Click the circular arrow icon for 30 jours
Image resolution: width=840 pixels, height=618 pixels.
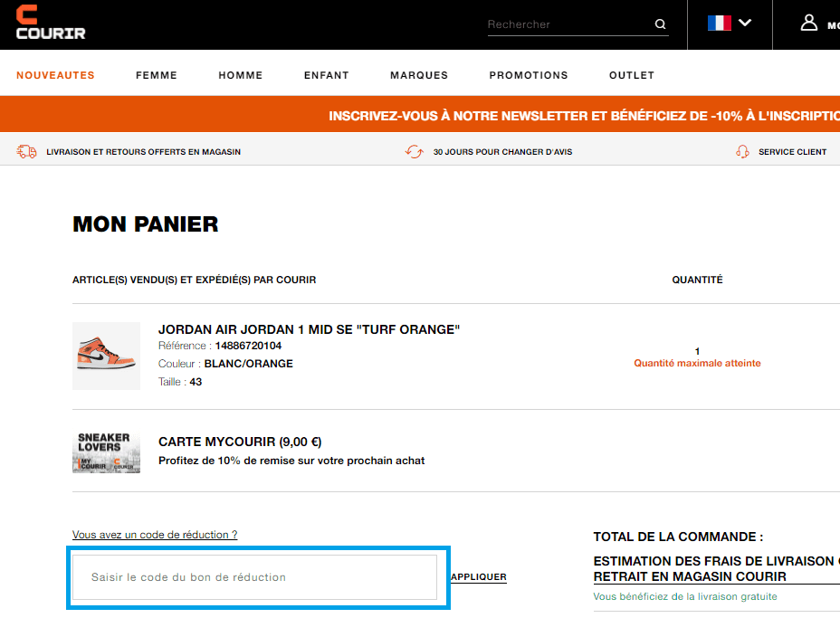point(415,151)
